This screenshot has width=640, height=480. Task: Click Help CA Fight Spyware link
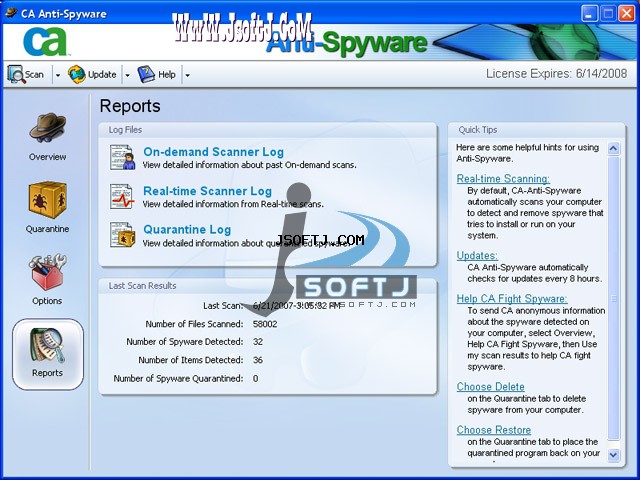512,299
